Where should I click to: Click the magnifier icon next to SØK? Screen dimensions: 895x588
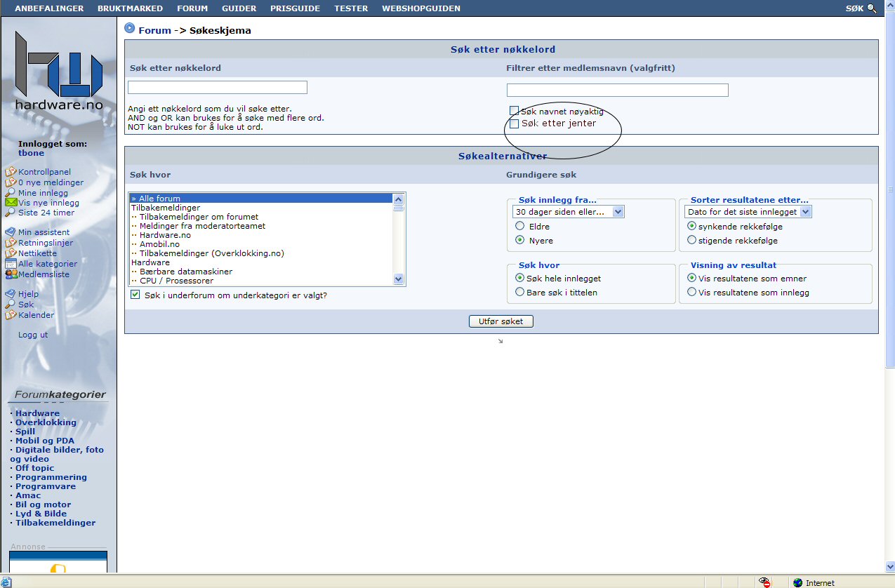click(872, 8)
